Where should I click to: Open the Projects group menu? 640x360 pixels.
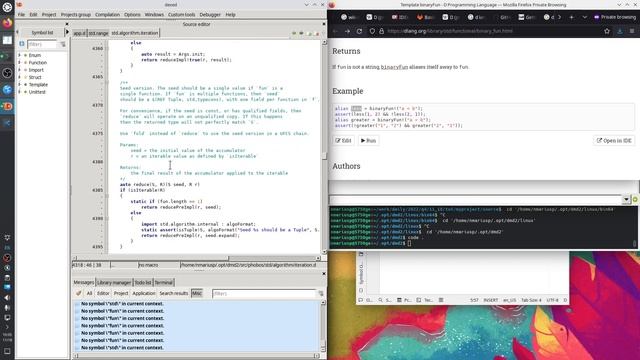click(x=76, y=14)
